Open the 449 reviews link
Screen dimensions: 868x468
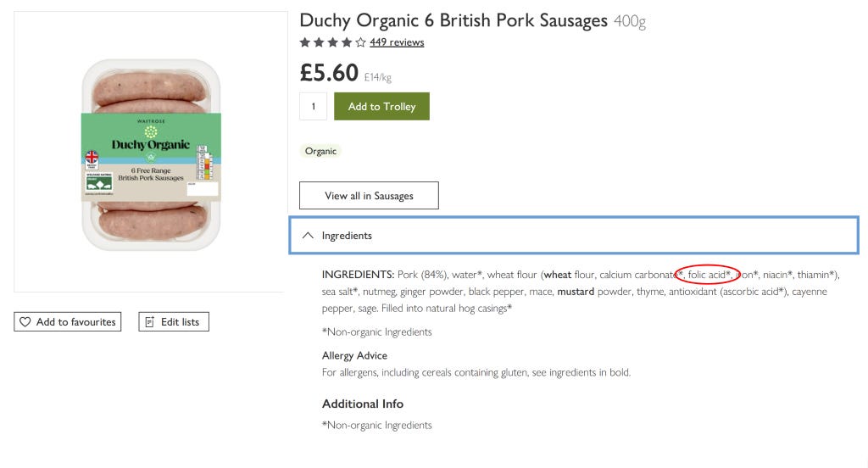point(397,42)
